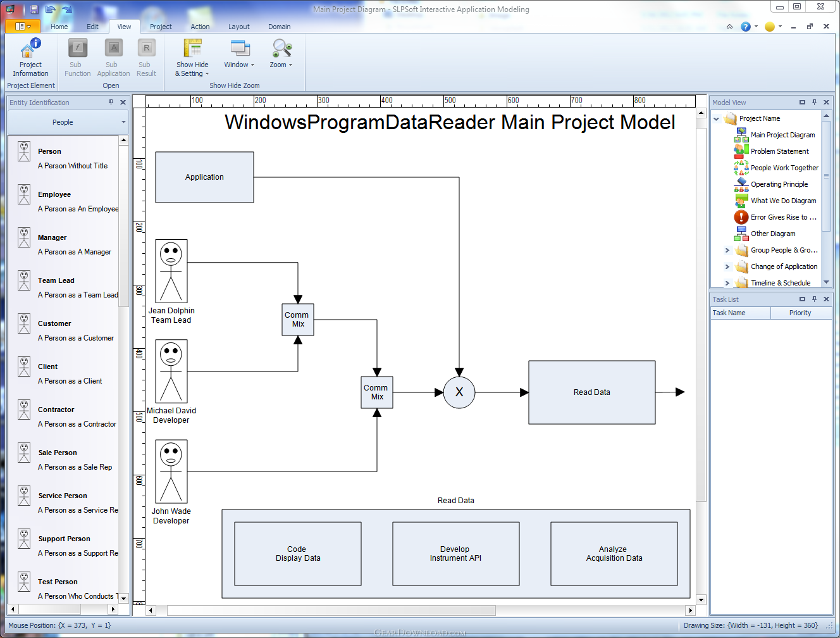The height and width of the screenshot is (638, 840).
Task: Select the Employee entity icon
Action: click(24, 194)
